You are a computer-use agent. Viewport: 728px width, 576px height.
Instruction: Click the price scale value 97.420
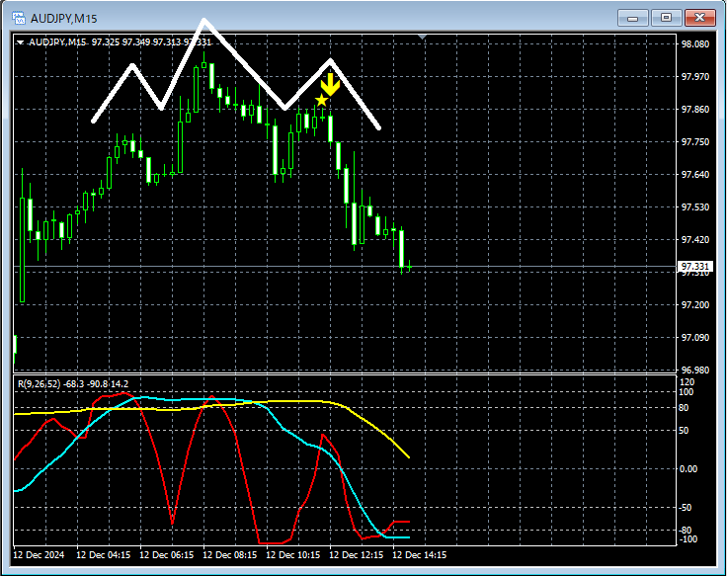pyautogui.click(x=695, y=240)
